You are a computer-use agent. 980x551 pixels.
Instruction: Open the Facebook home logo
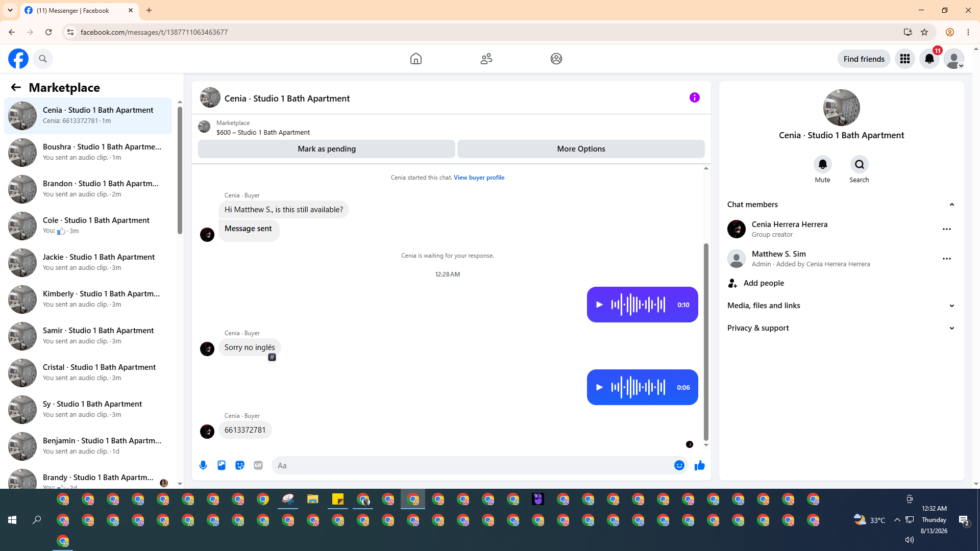[18, 59]
